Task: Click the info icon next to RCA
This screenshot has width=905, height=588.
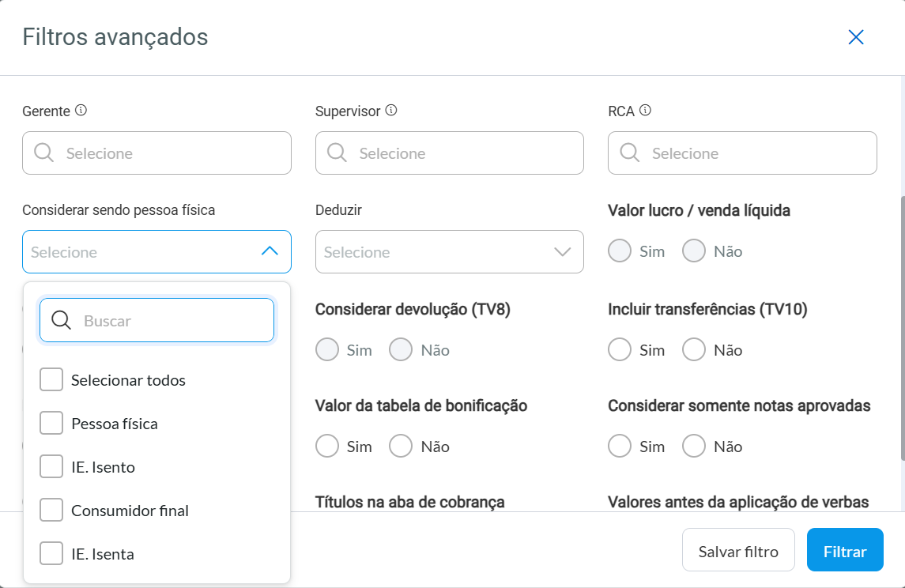Action: tap(645, 111)
